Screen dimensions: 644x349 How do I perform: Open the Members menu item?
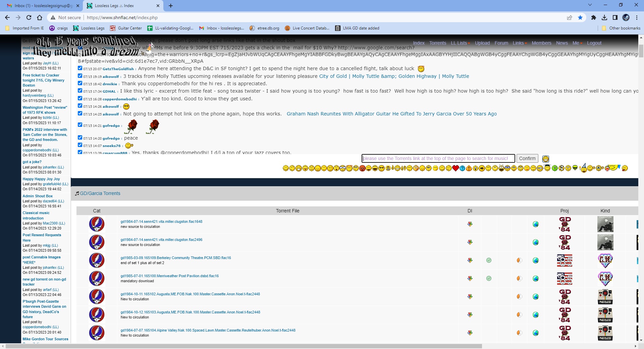pos(541,43)
